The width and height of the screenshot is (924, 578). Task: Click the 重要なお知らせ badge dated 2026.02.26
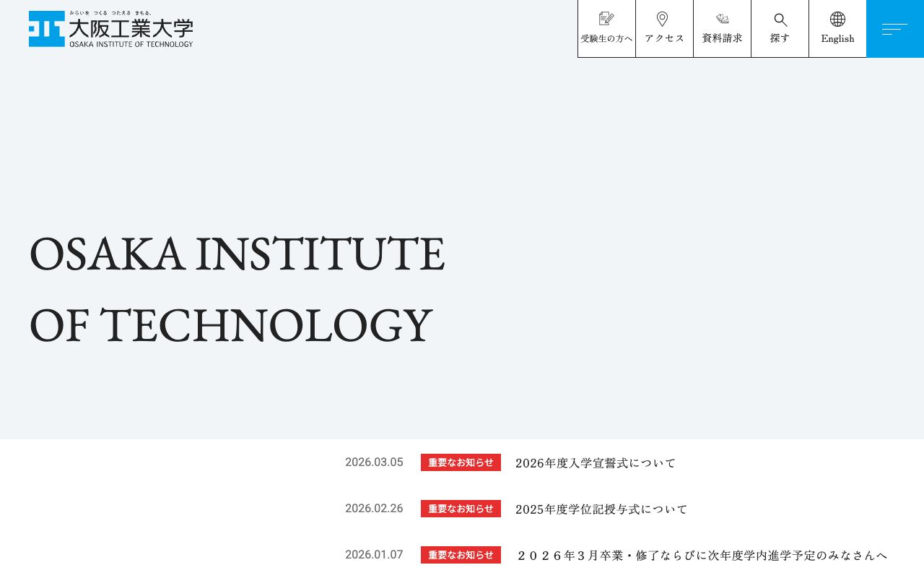(x=461, y=508)
